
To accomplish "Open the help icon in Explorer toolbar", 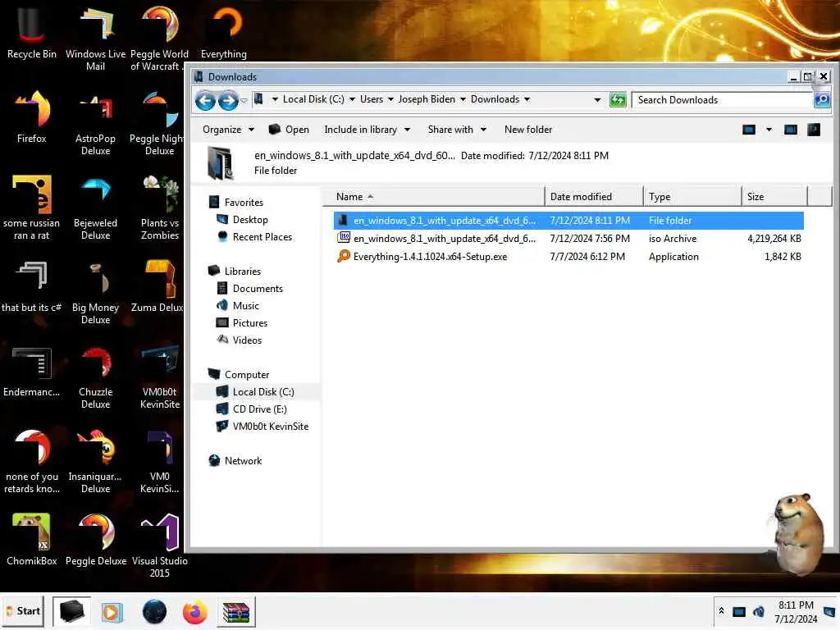I will pos(814,130).
